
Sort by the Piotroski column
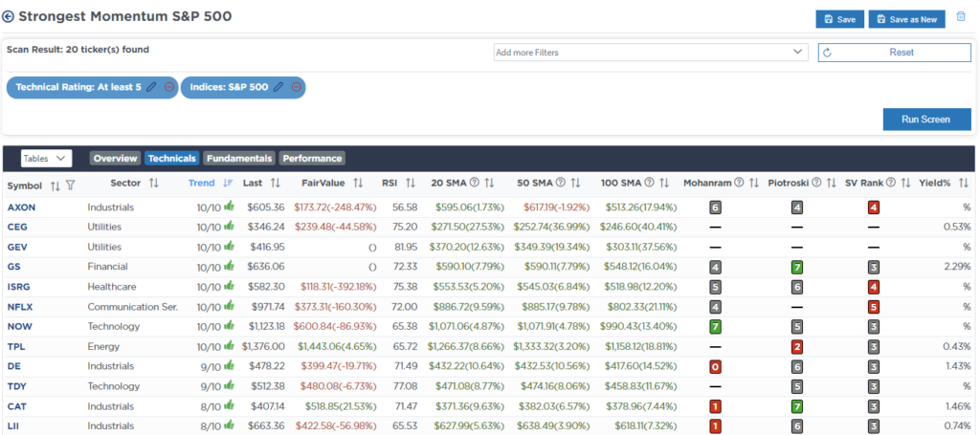[832, 183]
